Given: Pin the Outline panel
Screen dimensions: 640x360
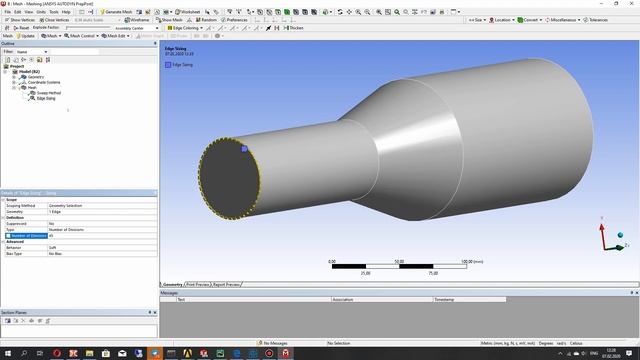Looking at the screenshot, I should (x=155, y=43).
